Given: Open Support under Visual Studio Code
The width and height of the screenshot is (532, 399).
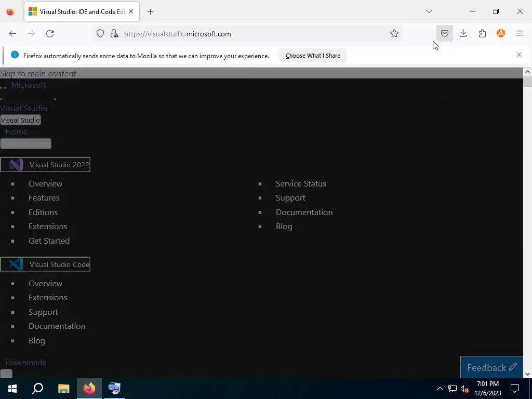Looking at the screenshot, I should (x=43, y=312).
